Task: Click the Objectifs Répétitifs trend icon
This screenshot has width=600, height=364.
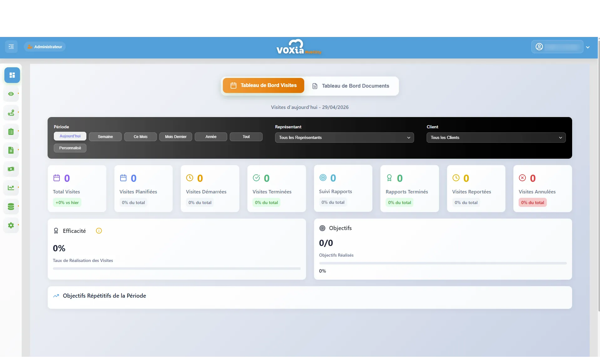Action: pos(56,296)
